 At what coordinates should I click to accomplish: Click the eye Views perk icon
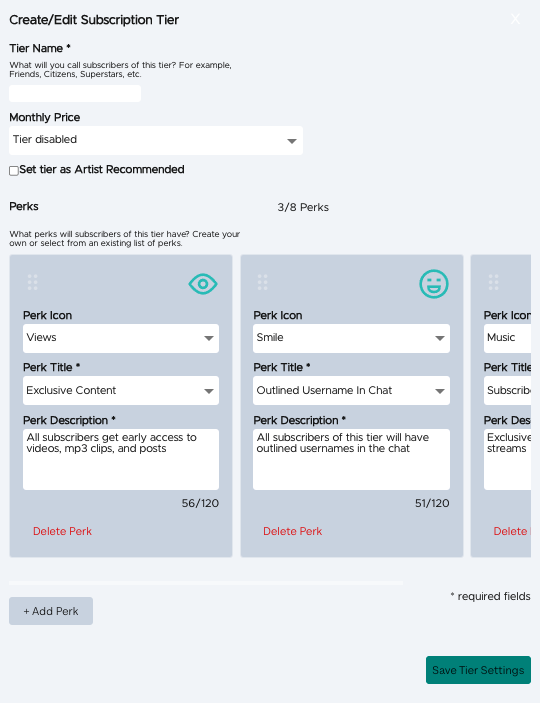coord(203,284)
